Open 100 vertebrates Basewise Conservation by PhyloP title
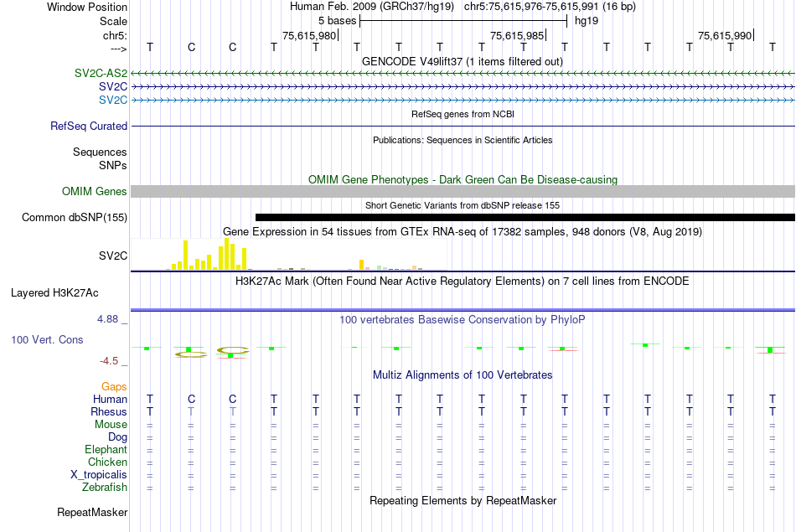The image size is (796, 532). 462,320
